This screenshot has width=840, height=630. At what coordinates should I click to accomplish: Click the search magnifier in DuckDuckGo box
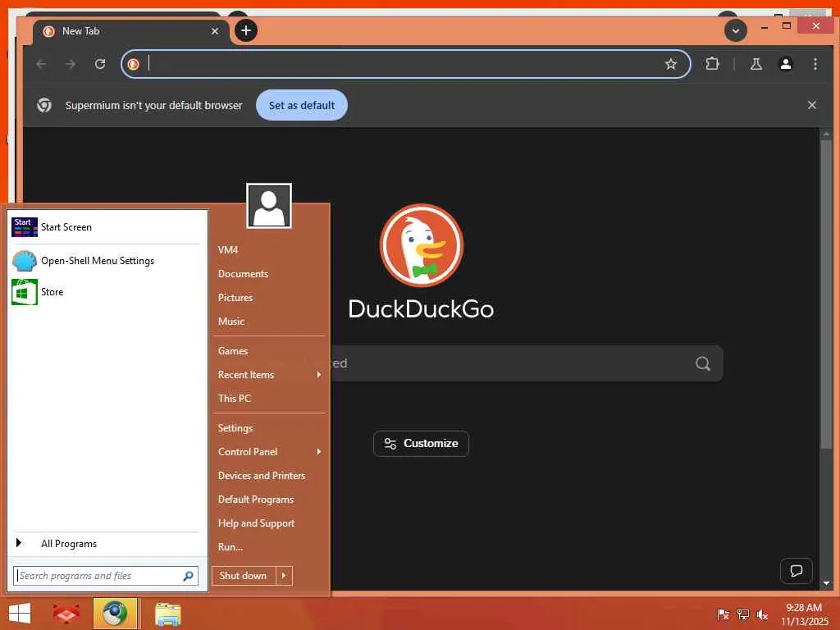703,363
